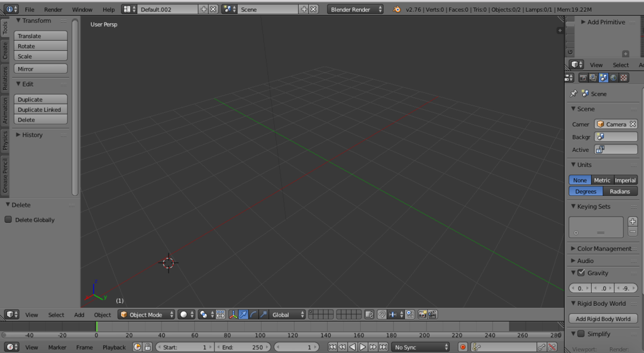Delete the current Scene with X

pos(313,9)
